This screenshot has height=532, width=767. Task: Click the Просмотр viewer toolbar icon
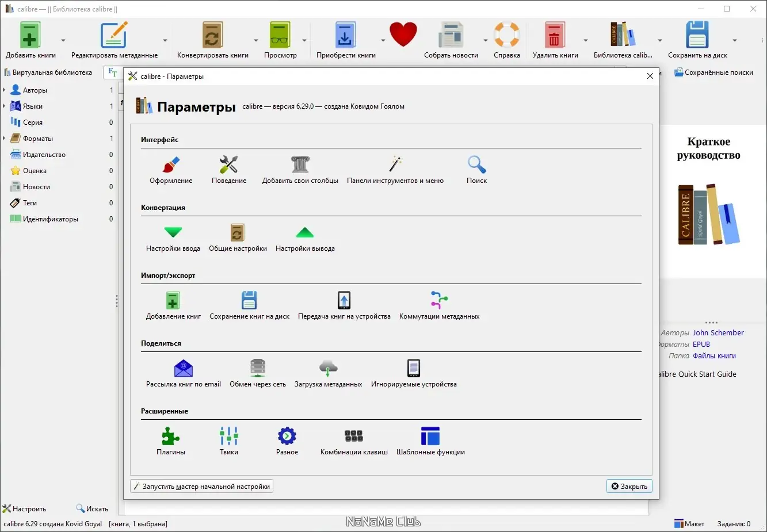(x=280, y=40)
